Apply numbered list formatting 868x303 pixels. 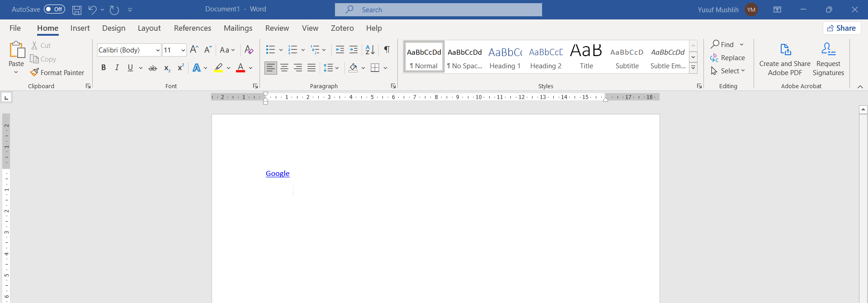293,50
